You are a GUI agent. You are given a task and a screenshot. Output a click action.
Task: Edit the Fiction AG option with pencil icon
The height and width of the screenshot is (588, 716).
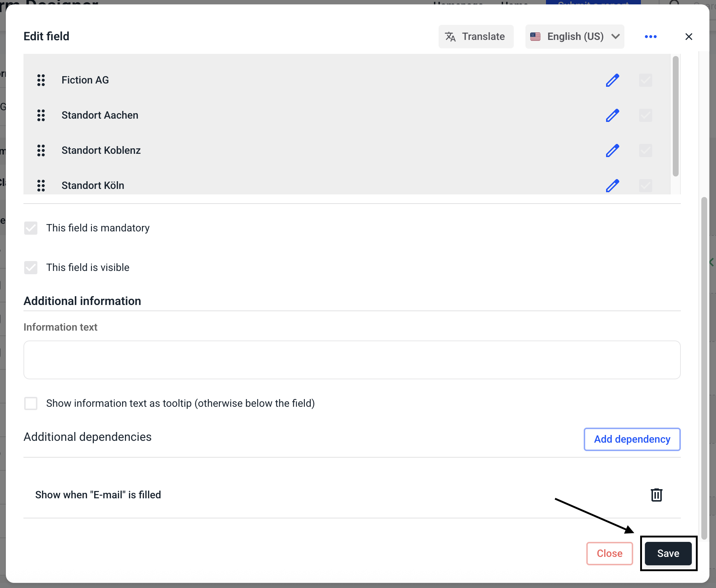click(x=612, y=80)
